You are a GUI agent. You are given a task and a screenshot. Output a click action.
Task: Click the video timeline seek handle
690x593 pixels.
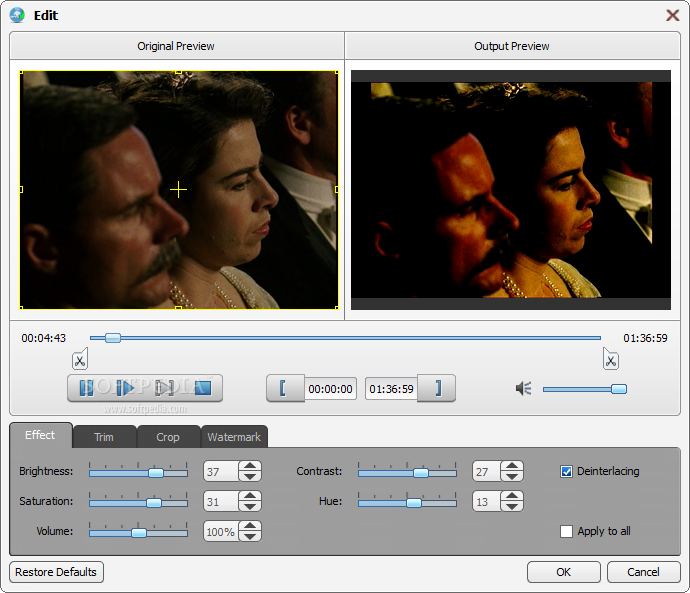[113, 338]
